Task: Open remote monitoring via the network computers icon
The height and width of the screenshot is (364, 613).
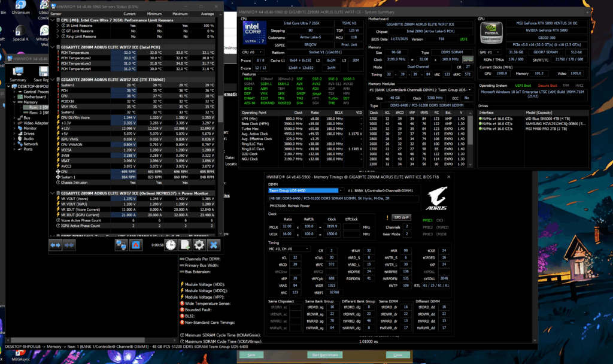Action: click(x=121, y=245)
